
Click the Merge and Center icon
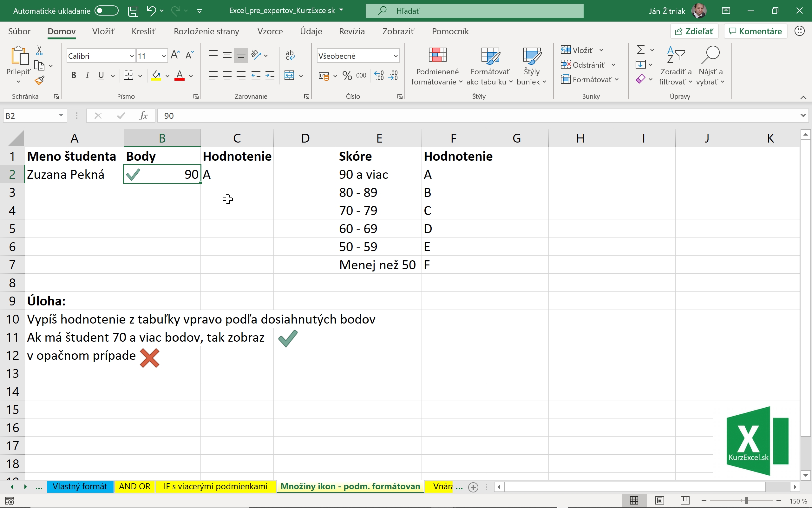[x=289, y=76]
